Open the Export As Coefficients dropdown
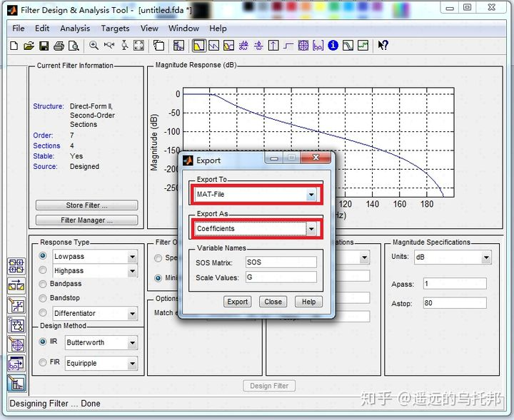The height and width of the screenshot is (420, 514). [x=311, y=229]
